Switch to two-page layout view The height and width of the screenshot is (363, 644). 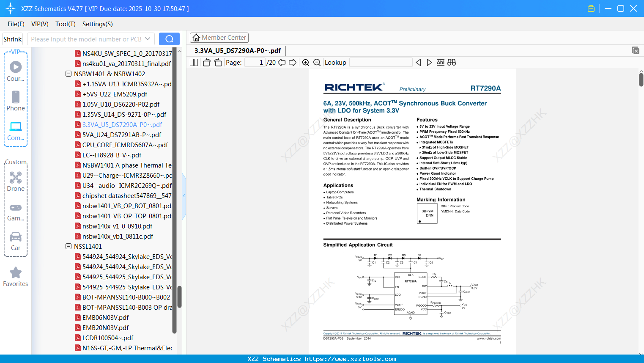[194, 63]
